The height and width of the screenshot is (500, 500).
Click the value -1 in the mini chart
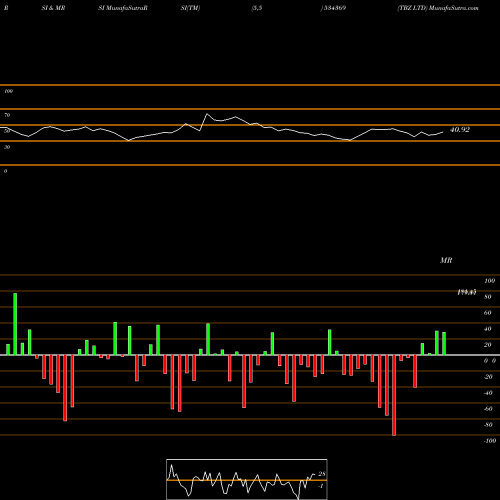point(321,486)
